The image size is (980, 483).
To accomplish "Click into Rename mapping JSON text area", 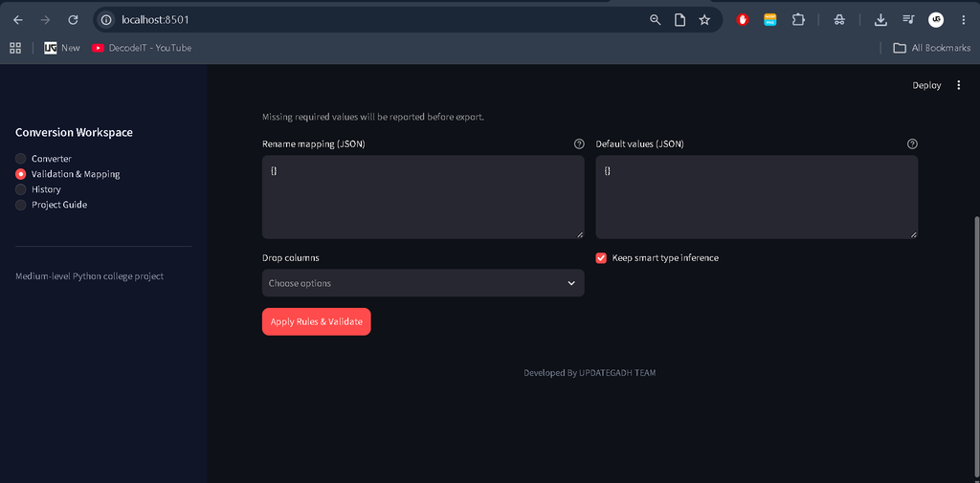I will [423, 197].
